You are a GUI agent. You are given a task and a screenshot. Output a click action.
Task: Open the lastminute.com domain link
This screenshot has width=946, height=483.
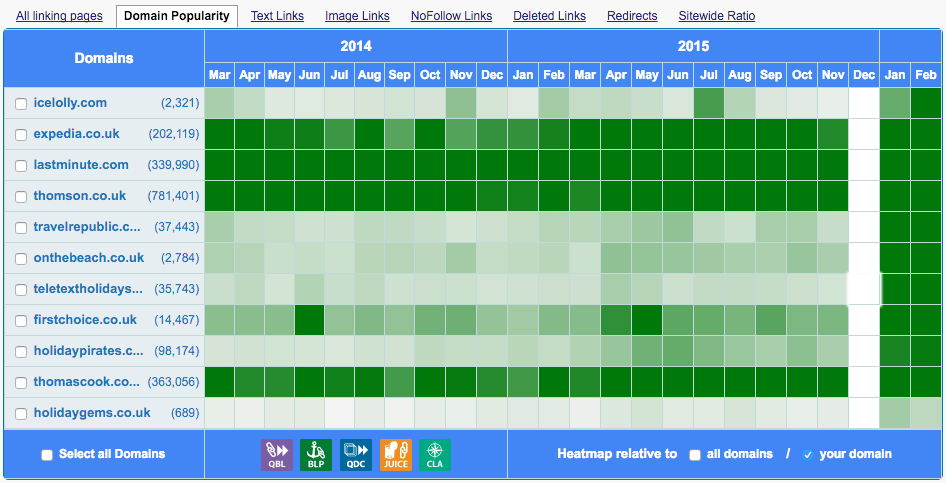[x=81, y=165]
